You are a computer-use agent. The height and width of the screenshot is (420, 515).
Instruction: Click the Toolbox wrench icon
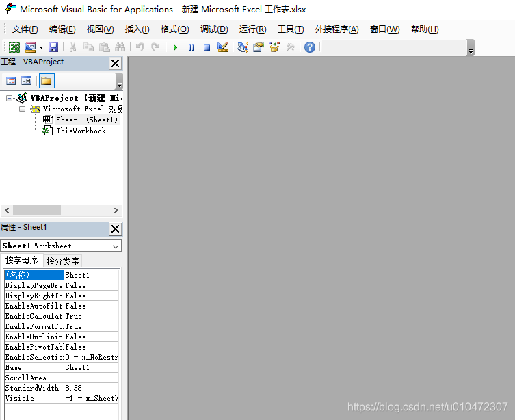(291, 47)
